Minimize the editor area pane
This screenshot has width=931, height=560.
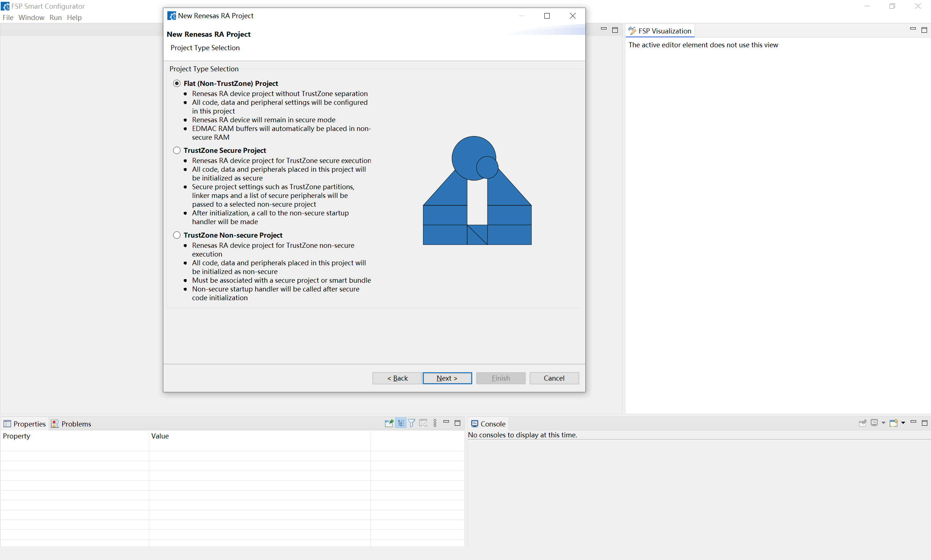[604, 29]
